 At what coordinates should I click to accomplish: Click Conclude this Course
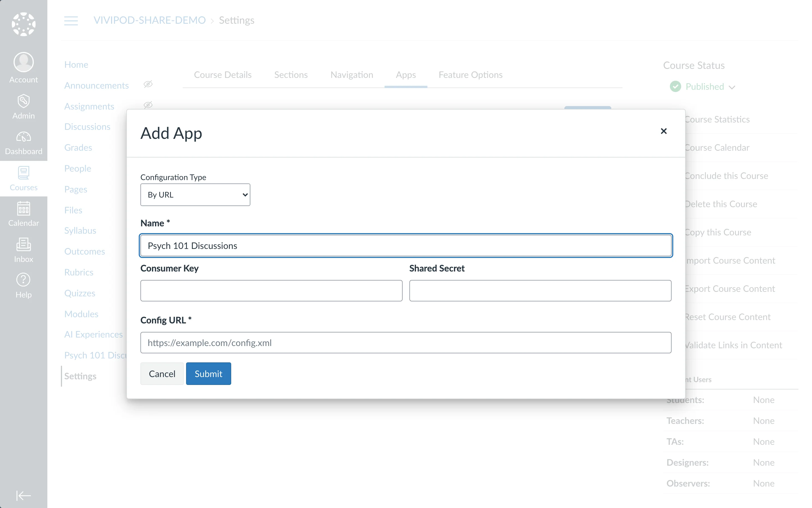click(727, 176)
